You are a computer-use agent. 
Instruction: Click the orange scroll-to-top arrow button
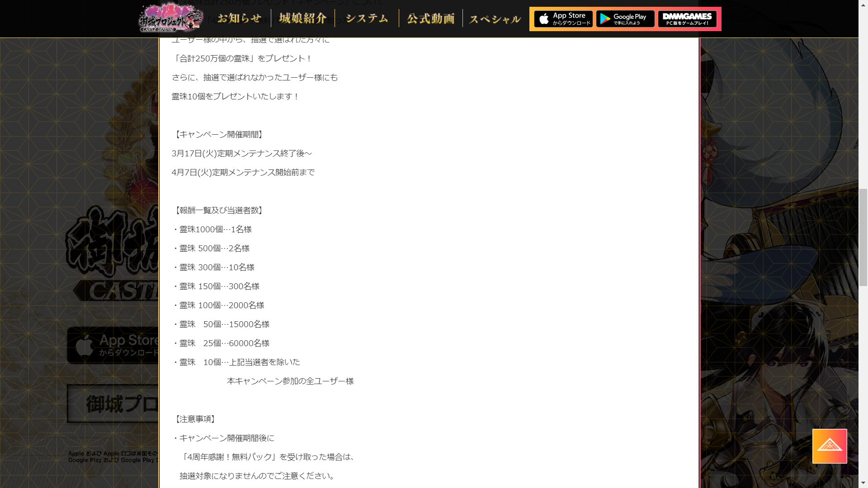pyautogui.click(x=830, y=446)
